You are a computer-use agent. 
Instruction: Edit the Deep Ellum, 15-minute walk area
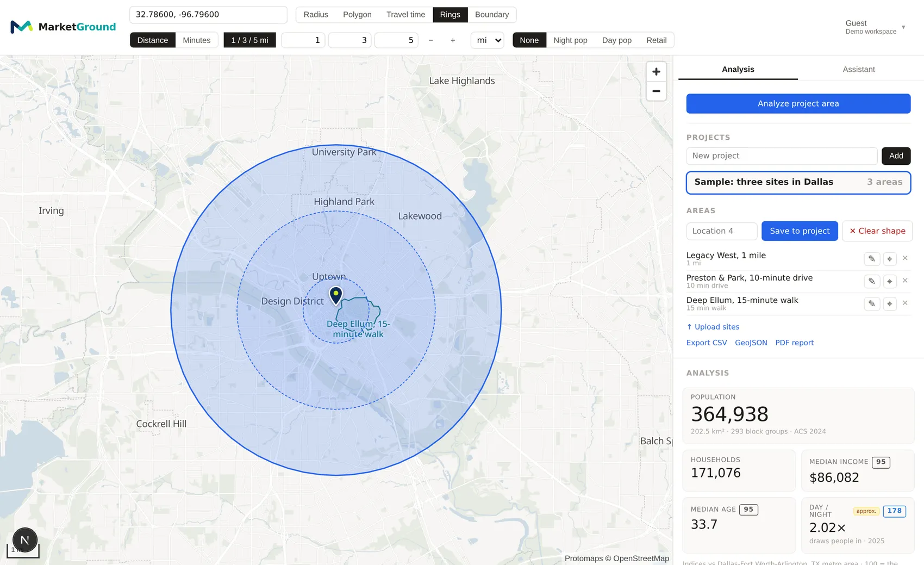pyautogui.click(x=872, y=303)
